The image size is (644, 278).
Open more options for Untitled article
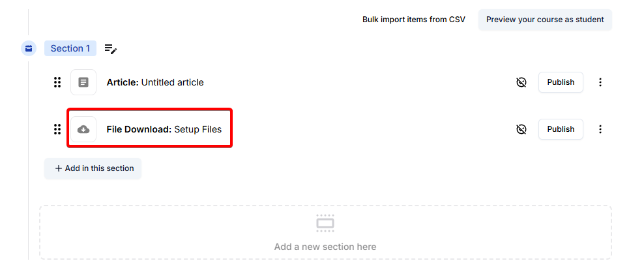(x=600, y=82)
